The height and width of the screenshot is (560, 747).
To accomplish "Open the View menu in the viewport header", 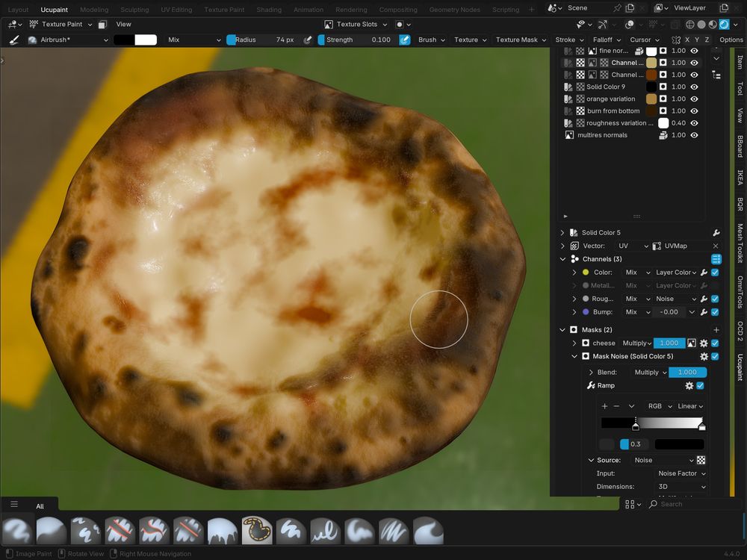I will tap(123, 25).
